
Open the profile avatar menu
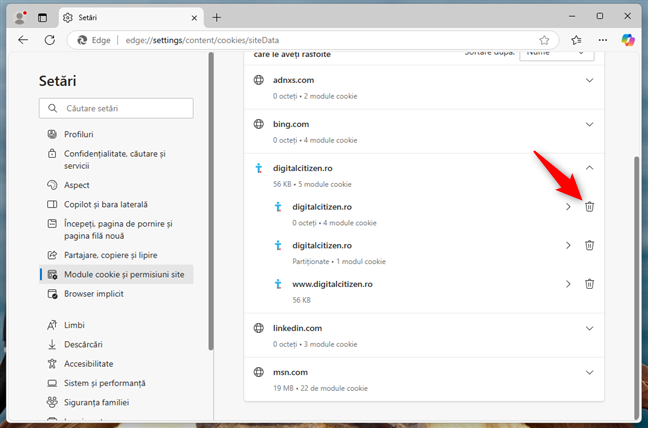tap(19, 17)
